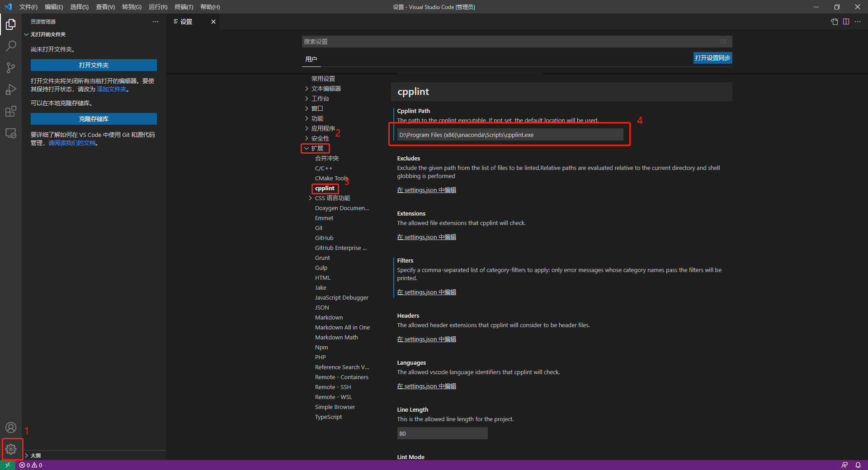
Task: Open the 帮助(H) menu
Action: coord(210,7)
